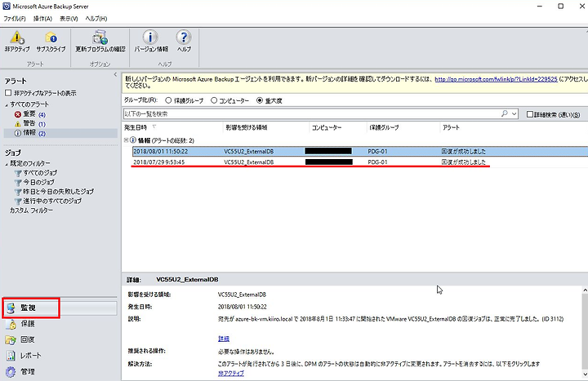Switch to the 回復 workspace
Viewport: 588px width, 381px height.
click(20, 339)
